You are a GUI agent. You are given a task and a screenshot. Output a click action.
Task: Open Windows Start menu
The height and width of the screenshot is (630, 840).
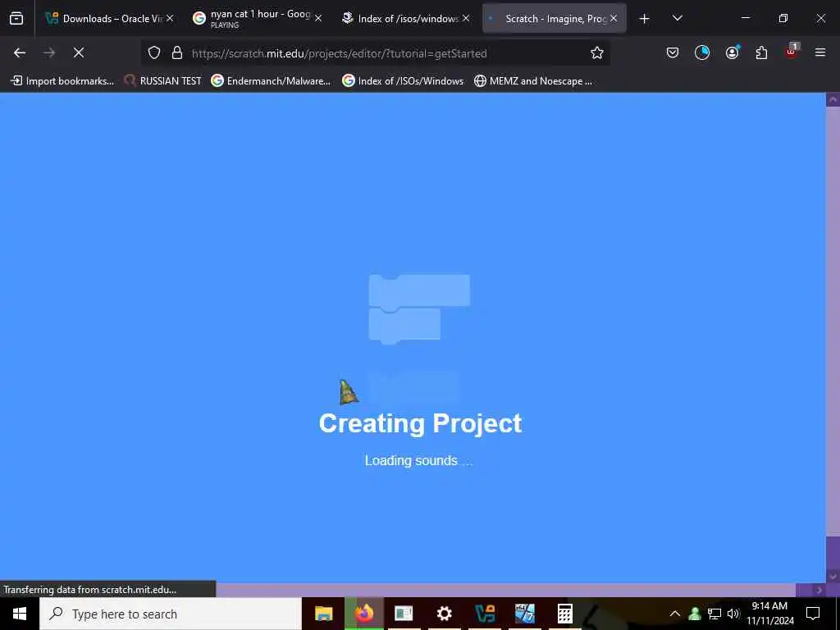tap(20, 614)
